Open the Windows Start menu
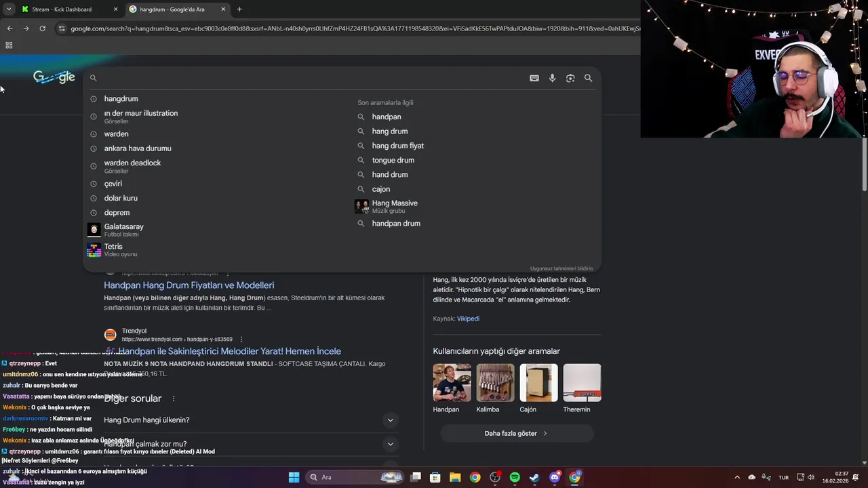Image resolution: width=868 pixels, height=488 pixels. tap(294, 477)
